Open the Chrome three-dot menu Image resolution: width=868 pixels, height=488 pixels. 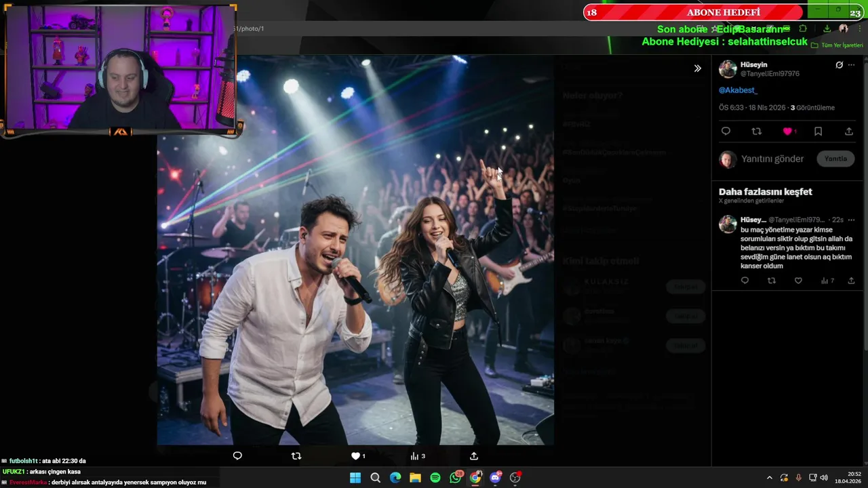click(x=859, y=28)
